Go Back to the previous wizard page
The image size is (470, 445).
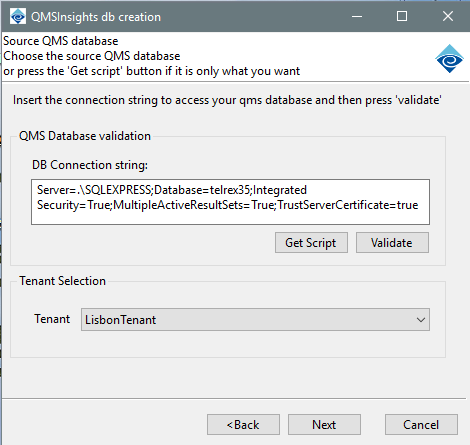click(x=243, y=425)
